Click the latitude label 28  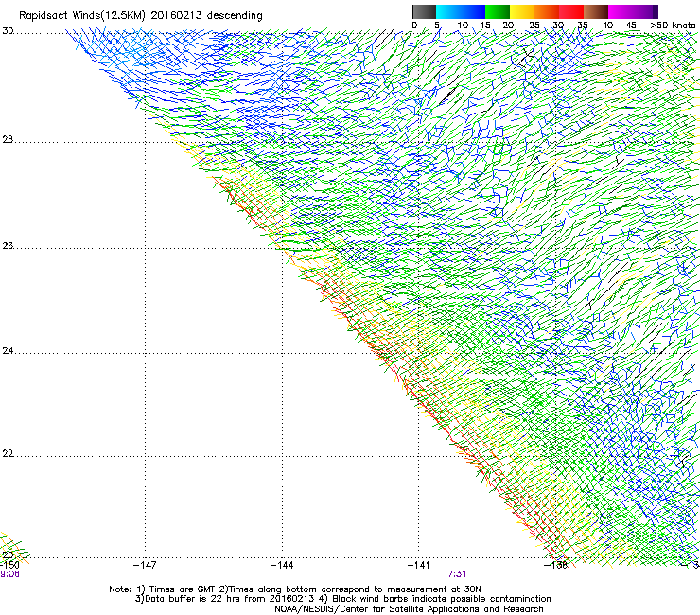point(8,140)
